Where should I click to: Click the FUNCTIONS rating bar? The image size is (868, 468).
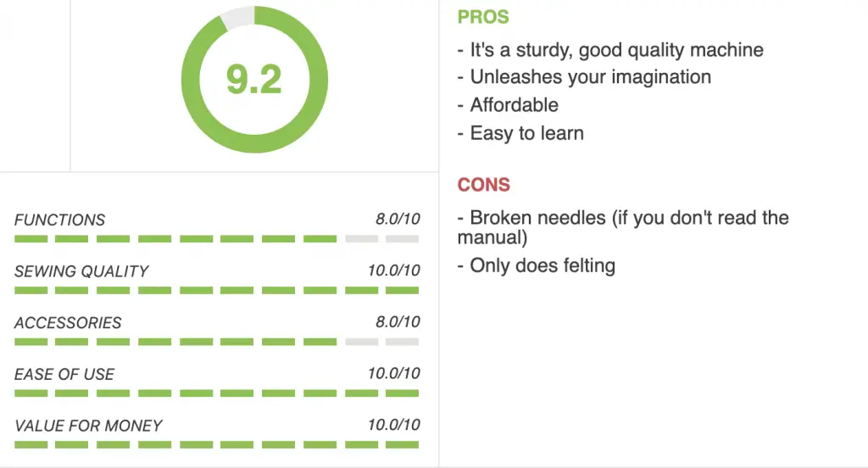click(x=216, y=239)
